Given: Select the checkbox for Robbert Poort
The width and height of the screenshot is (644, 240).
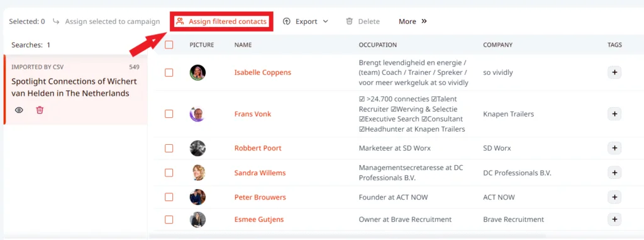Looking at the screenshot, I should [x=169, y=148].
